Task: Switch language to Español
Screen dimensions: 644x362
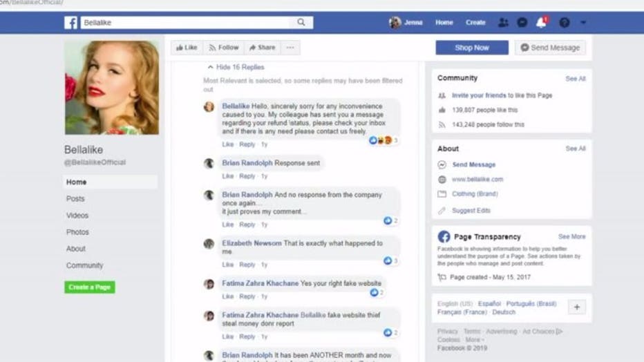Action: pos(489,304)
